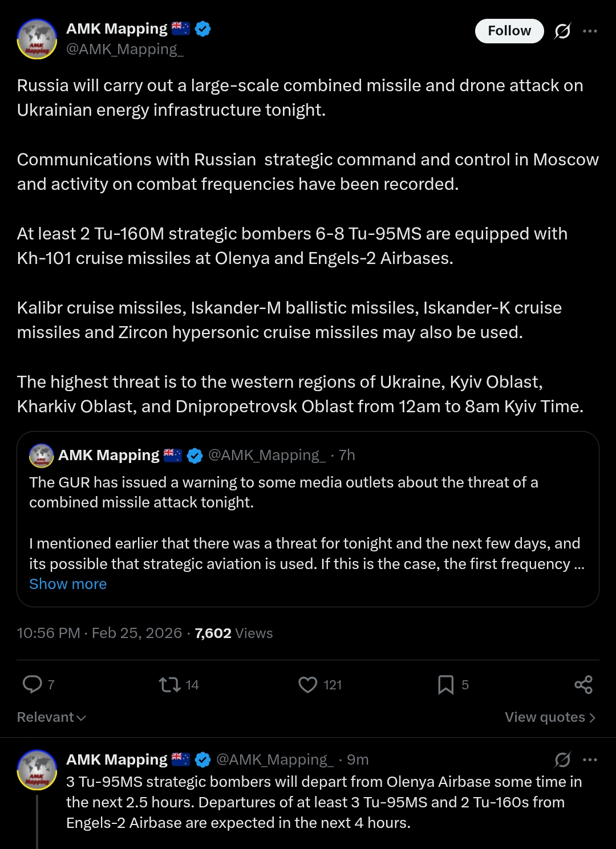
Task: Open View quotes chevron link
Action: click(x=550, y=717)
